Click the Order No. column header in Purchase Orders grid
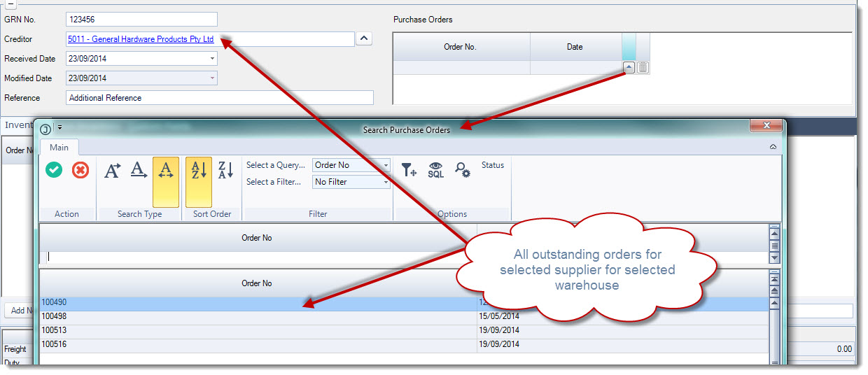Image resolution: width=868 pixels, height=375 pixels. tap(461, 47)
